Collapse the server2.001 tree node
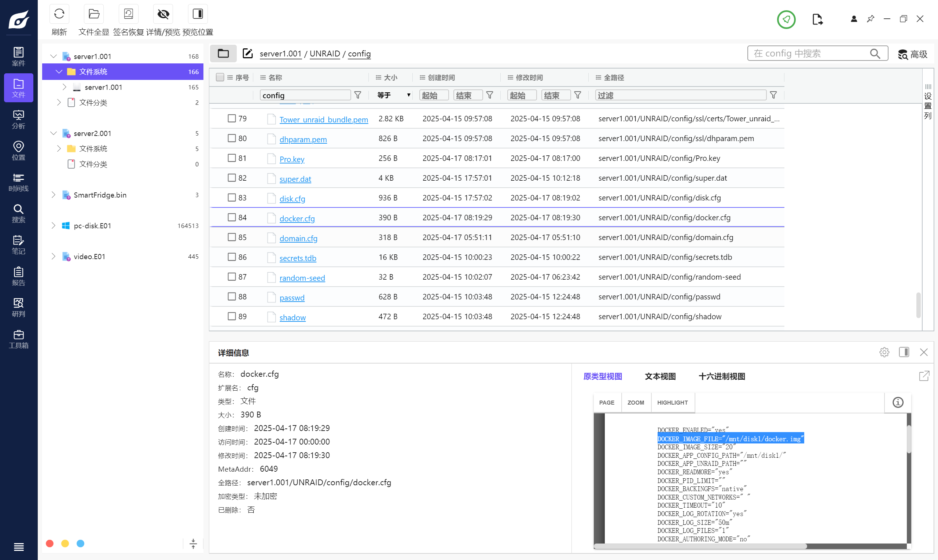Screen dimensions: 938x560 [54, 133]
